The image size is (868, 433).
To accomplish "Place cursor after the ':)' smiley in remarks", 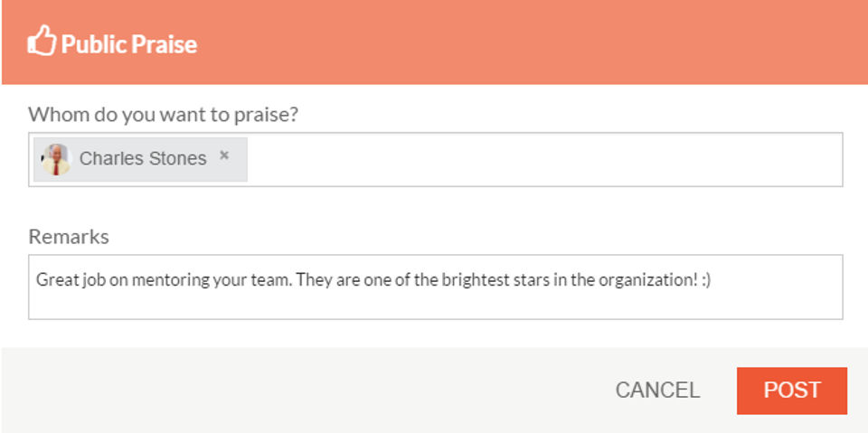I will pyautogui.click(x=712, y=280).
